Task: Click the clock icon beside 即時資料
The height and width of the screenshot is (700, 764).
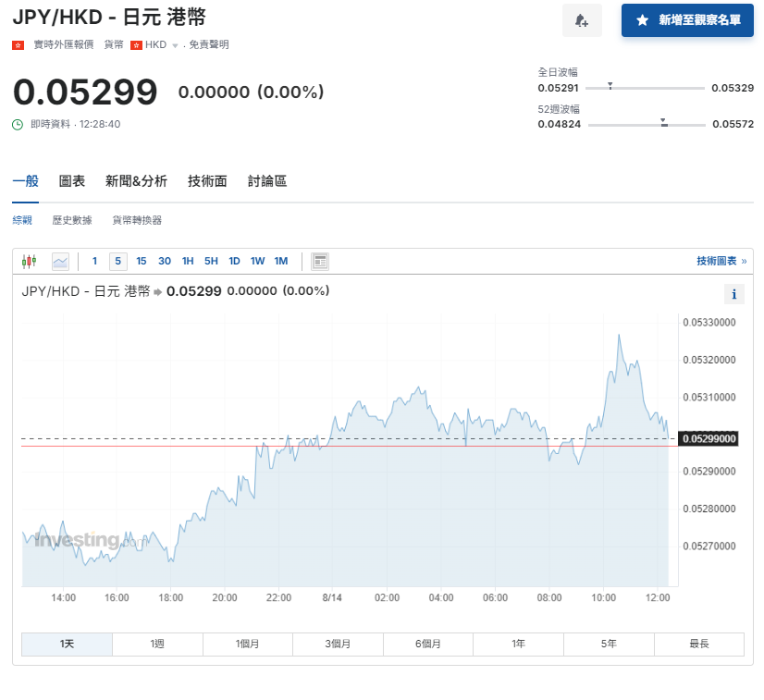Action: [18, 124]
